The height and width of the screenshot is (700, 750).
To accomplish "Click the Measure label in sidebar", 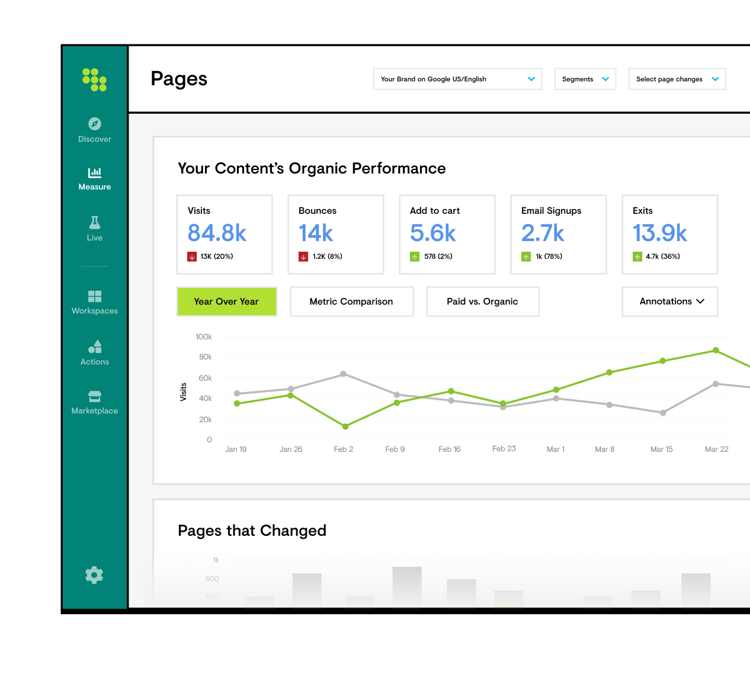I will tap(95, 187).
